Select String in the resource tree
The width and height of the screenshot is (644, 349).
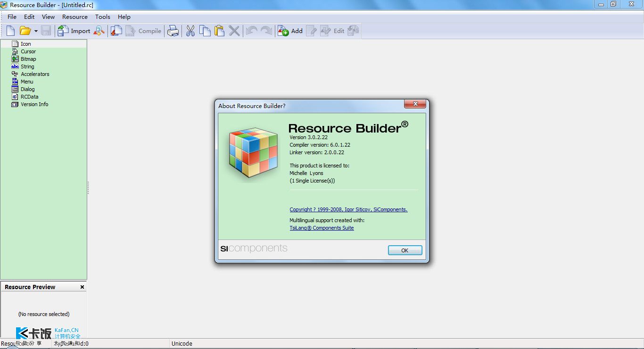pos(27,66)
